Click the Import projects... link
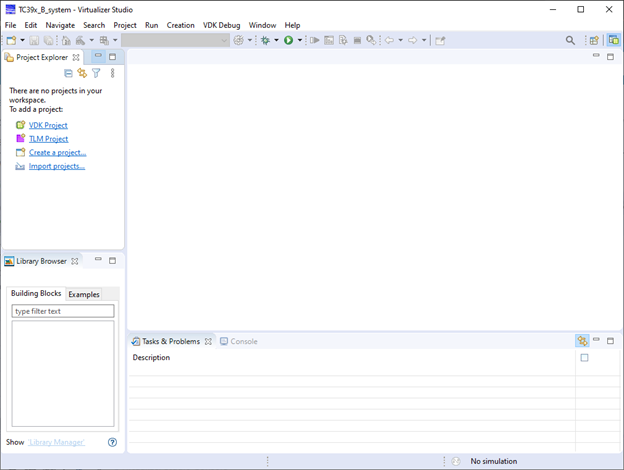 [x=56, y=166]
